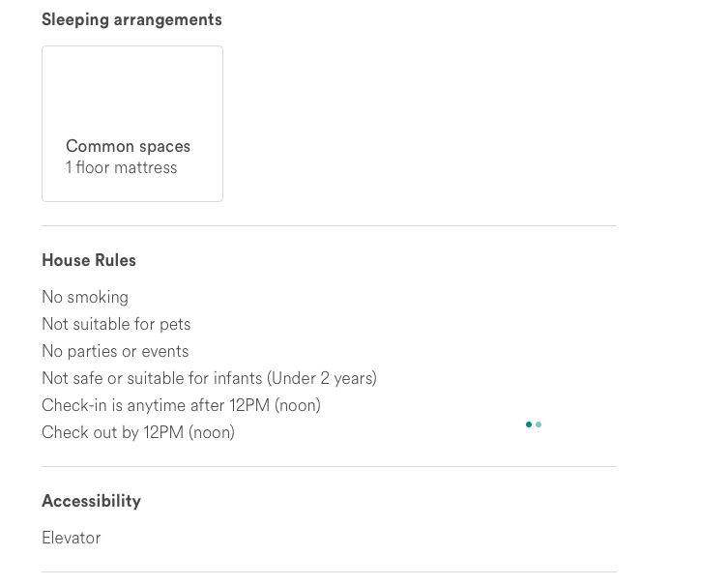Click the divider line above House Rules
This screenshot has height=585, width=728.
pyautogui.click(x=329, y=226)
